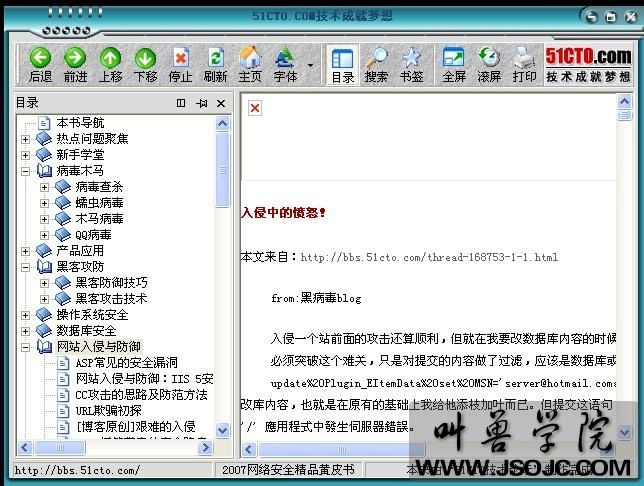Expand the 黑客防御技巧 node
The width and height of the screenshot is (644, 486).
click(44, 283)
